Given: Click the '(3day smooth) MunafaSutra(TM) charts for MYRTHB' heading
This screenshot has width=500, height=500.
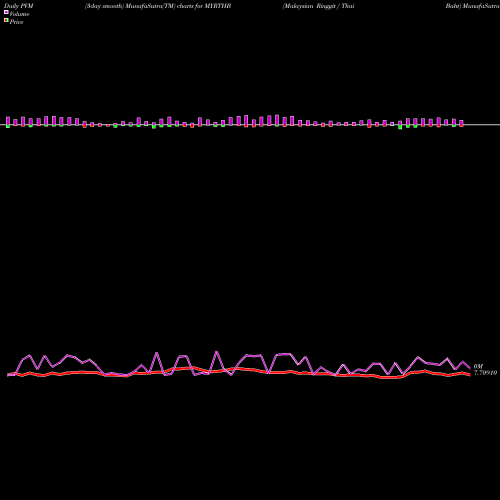Looking at the screenshot, I should click(158, 6).
